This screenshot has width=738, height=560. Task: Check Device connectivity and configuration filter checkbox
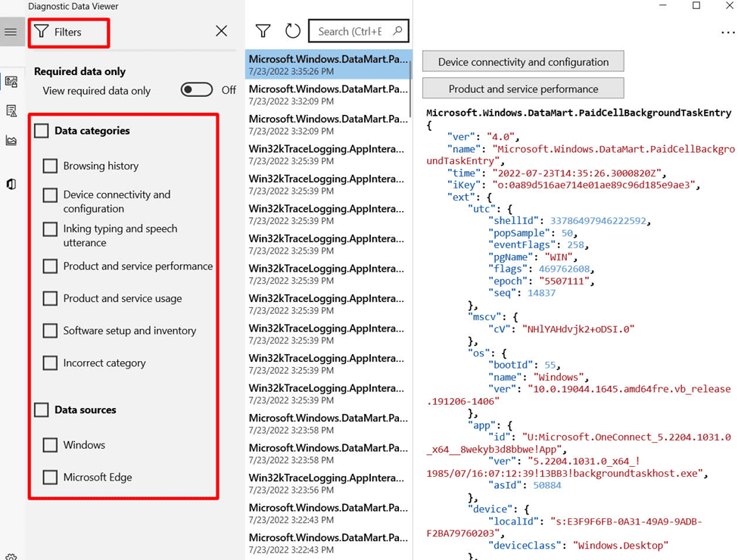click(x=50, y=194)
